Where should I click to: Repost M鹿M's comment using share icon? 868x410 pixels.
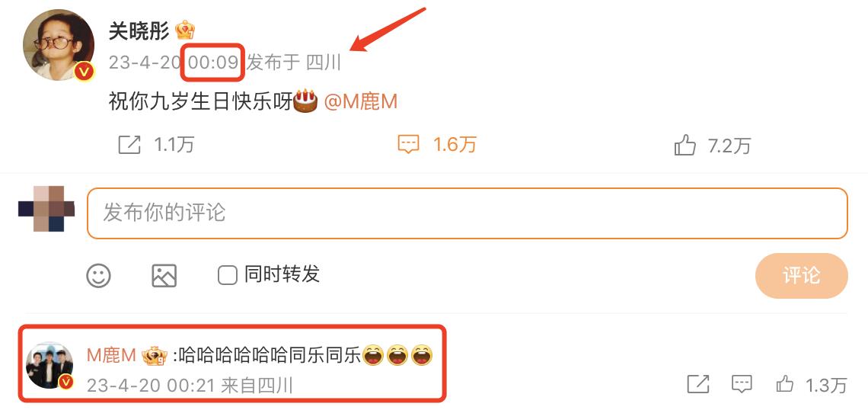coord(698,384)
